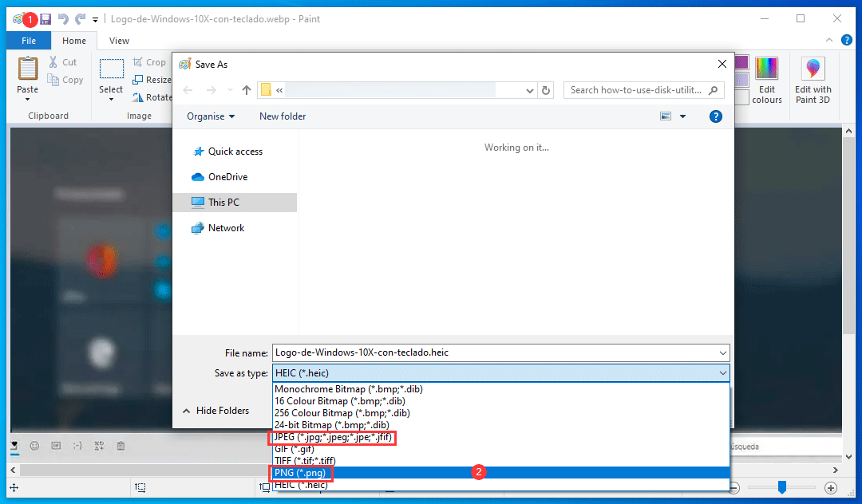Pick the top purple colour swatch

[x=741, y=62]
